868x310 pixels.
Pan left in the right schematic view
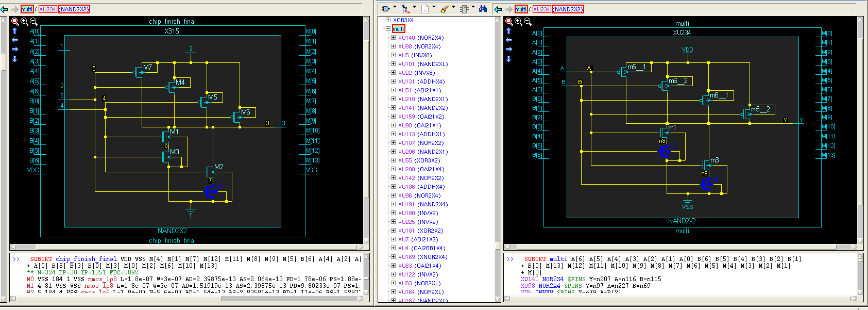[x=509, y=40]
